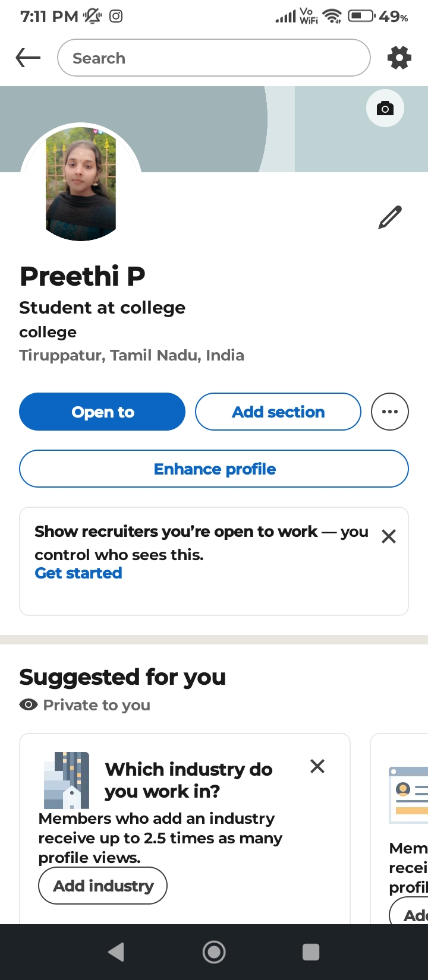
Task: Click the pencil edit profile icon
Action: [x=390, y=217]
